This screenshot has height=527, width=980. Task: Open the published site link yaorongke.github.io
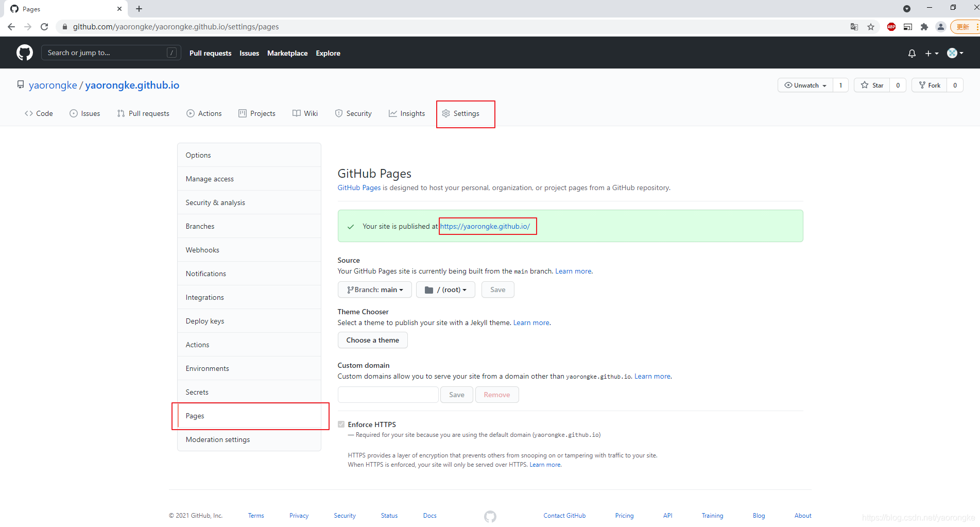pyautogui.click(x=485, y=227)
